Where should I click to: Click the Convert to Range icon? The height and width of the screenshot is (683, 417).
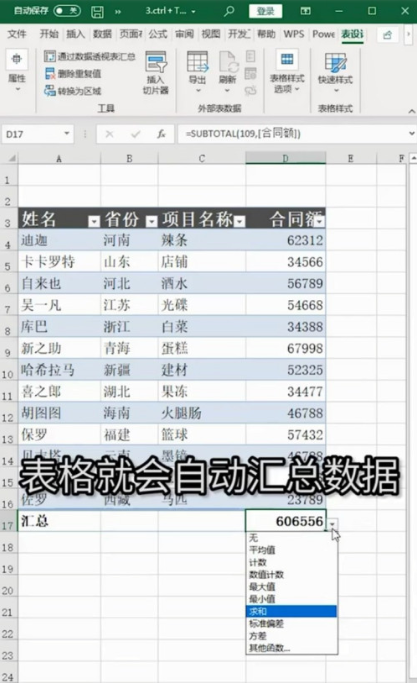tap(50, 91)
